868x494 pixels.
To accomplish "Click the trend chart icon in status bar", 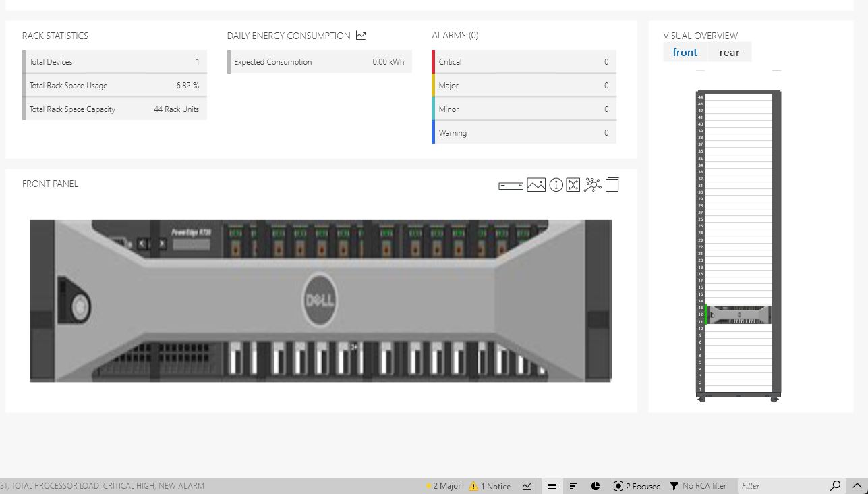I will 527,486.
